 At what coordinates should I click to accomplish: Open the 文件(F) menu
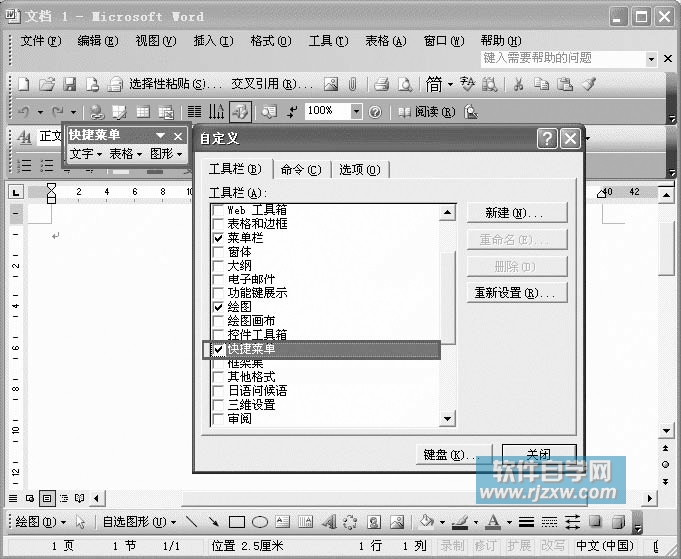click(x=41, y=41)
